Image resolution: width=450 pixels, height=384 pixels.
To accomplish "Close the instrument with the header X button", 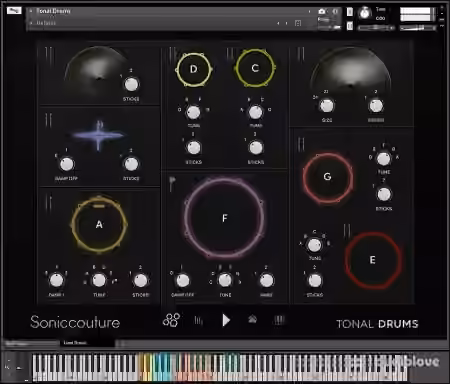I will click(x=442, y=7).
